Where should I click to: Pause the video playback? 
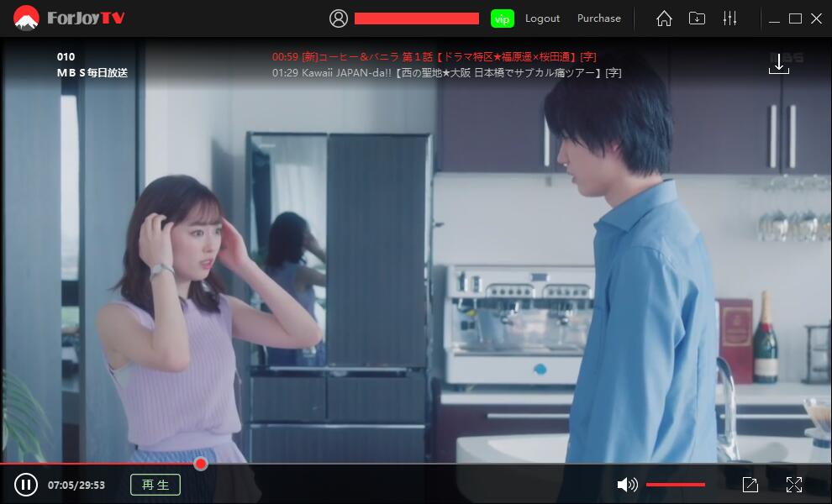pyautogui.click(x=26, y=485)
